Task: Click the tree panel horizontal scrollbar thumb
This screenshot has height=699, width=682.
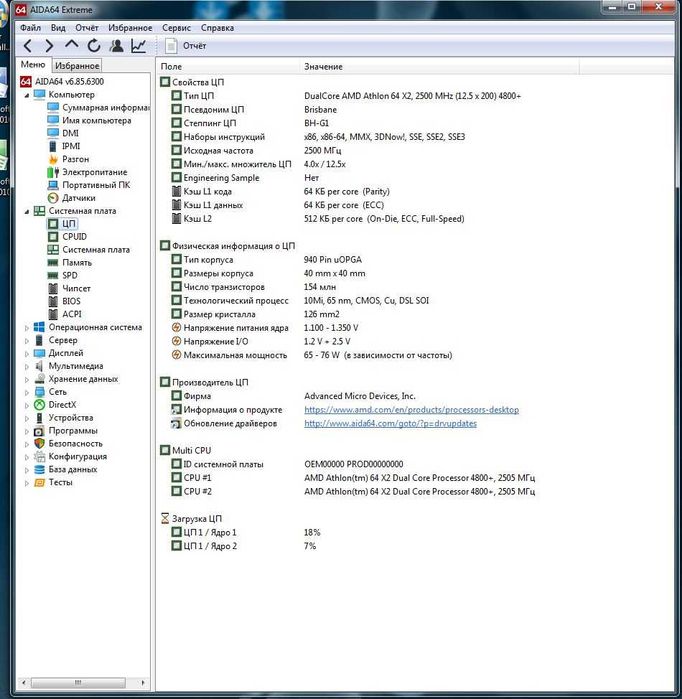Action: click(x=78, y=683)
